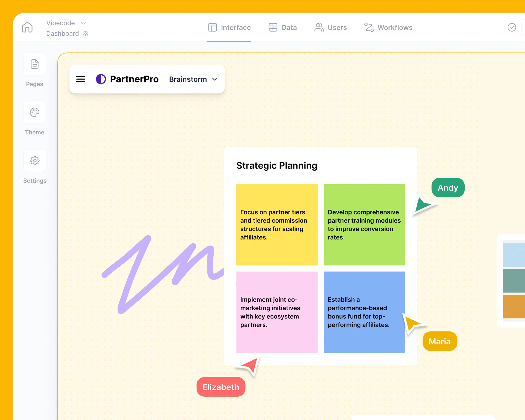Open the hamburger menu in PartnerPro bar

pyautogui.click(x=81, y=79)
